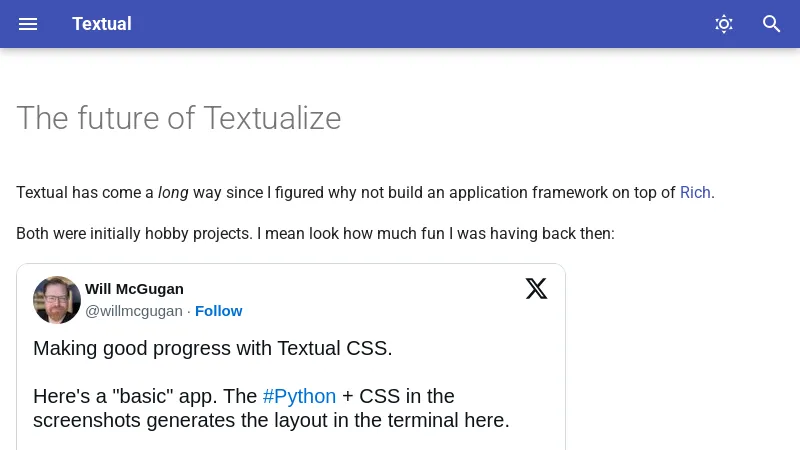Screen dimensions: 800x450
Task: Click the phrase Textual has come a
Action: click(85, 192)
